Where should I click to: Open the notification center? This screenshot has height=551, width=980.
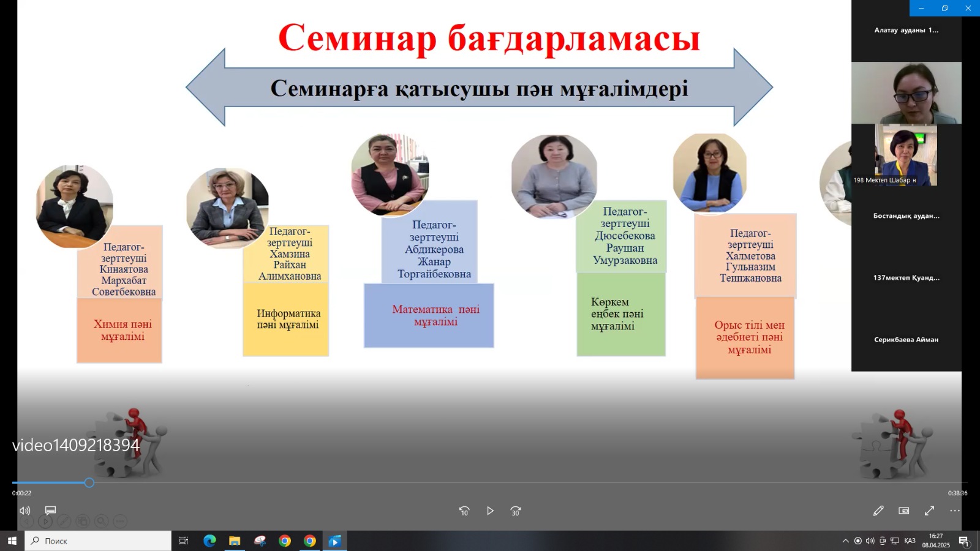(963, 541)
